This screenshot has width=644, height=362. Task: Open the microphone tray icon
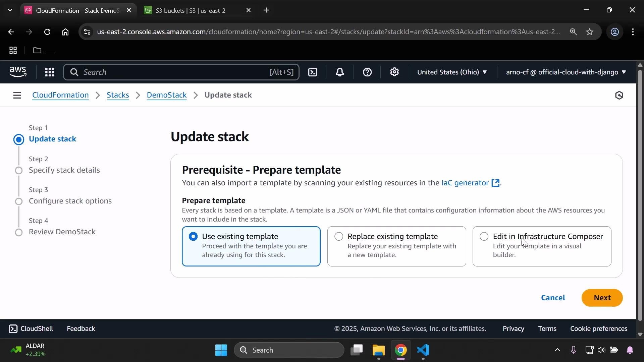point(574,350)
